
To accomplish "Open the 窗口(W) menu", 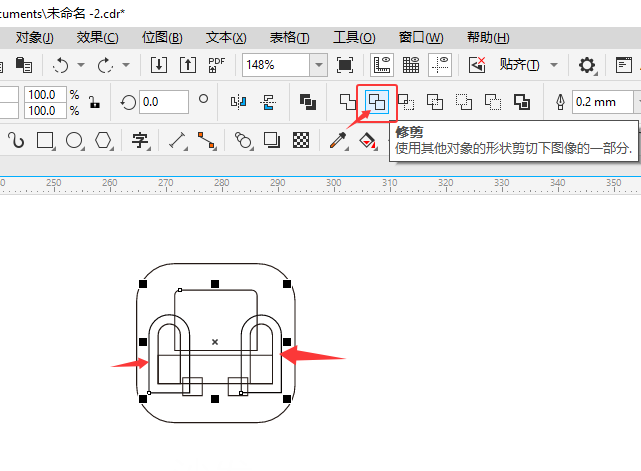I will point(421,38).
